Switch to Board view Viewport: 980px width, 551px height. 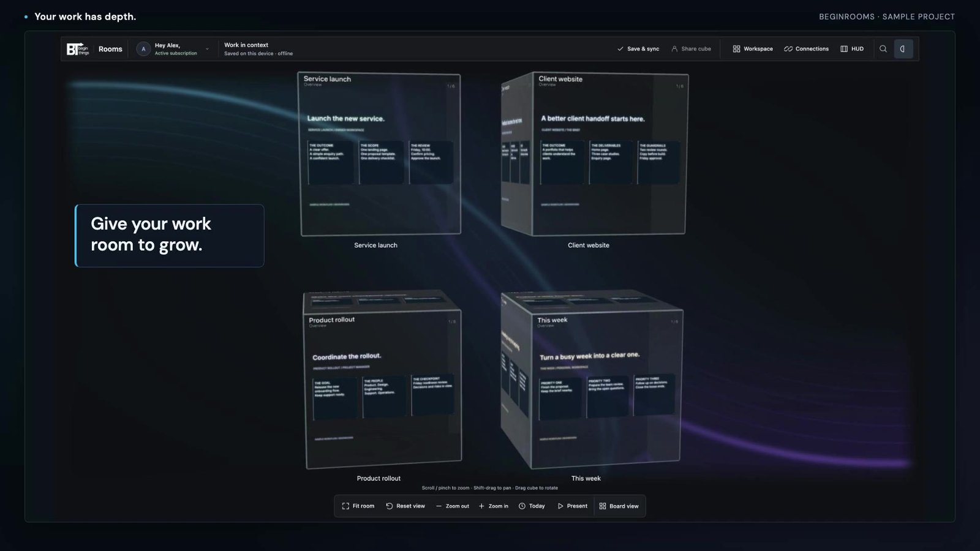[x=619, y=506]
